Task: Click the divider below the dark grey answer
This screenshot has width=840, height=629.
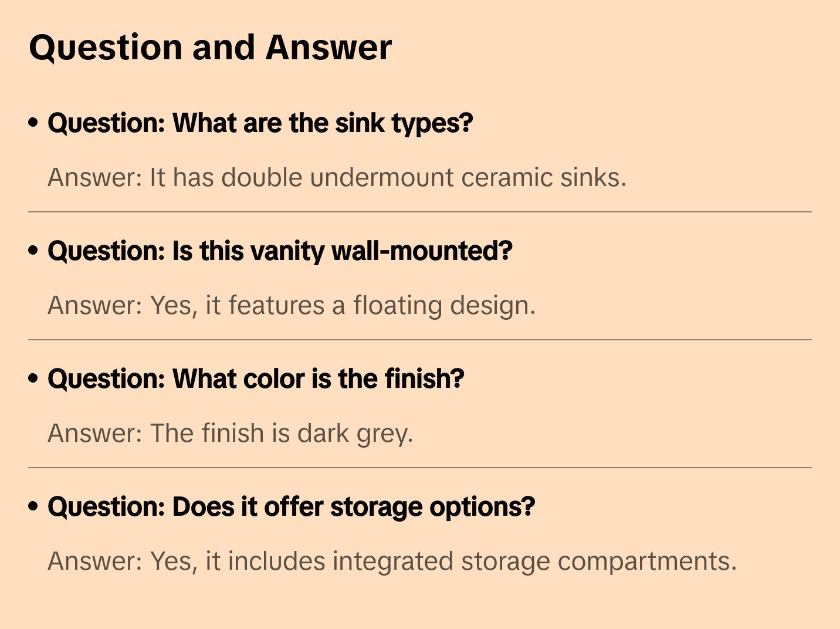Action: point(420,468)
